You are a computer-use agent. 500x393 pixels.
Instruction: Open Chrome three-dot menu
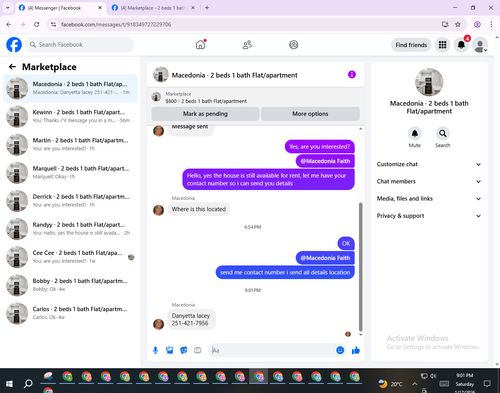point(491,24)
